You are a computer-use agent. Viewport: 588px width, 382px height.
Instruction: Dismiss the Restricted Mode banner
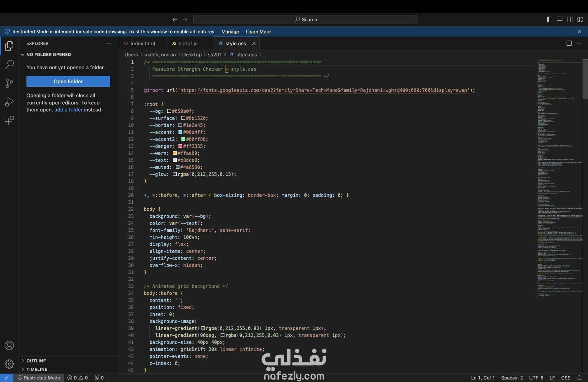[x=580, y=32]
